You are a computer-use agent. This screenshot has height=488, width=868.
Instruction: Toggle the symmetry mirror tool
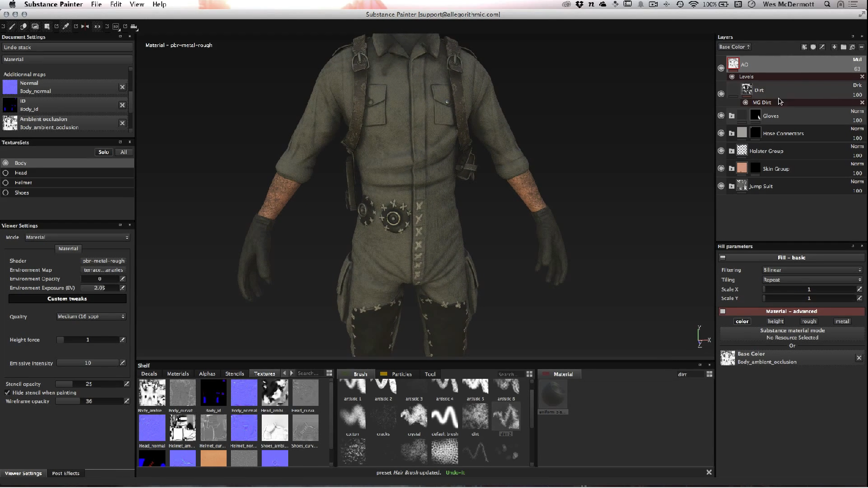click(85, 26)
